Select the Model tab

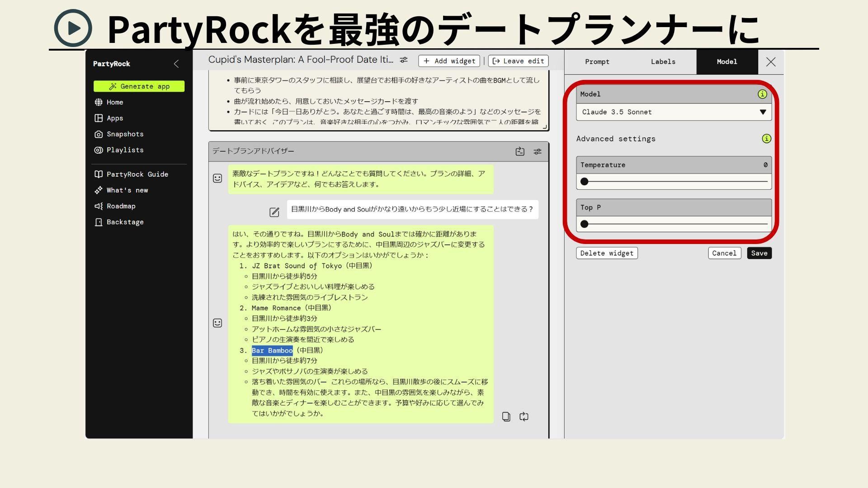click(727, 62)
